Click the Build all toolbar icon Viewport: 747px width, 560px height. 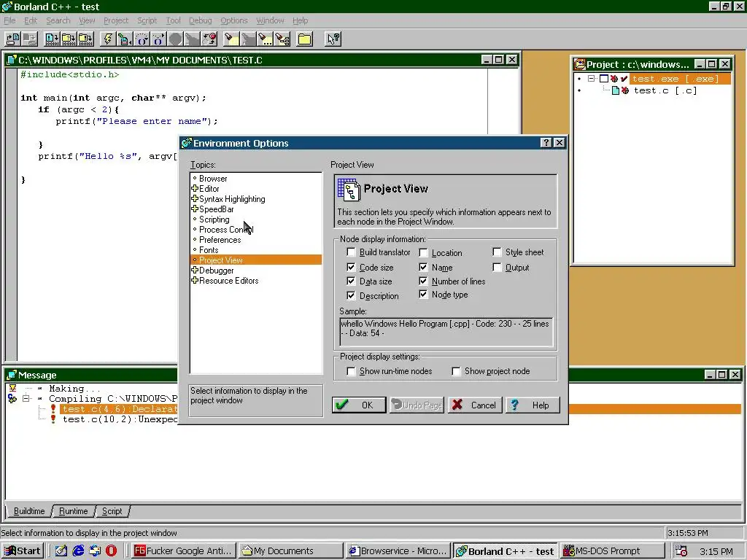(86, 39)
